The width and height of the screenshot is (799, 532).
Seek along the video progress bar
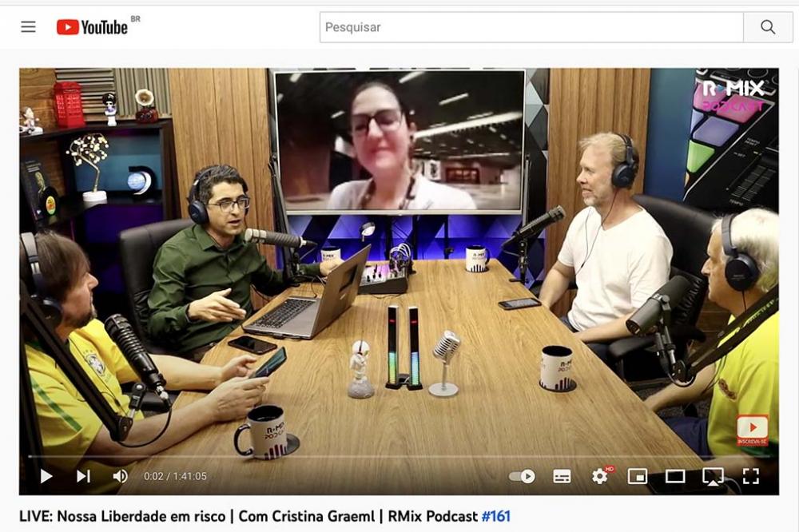(x=399, y=457)
